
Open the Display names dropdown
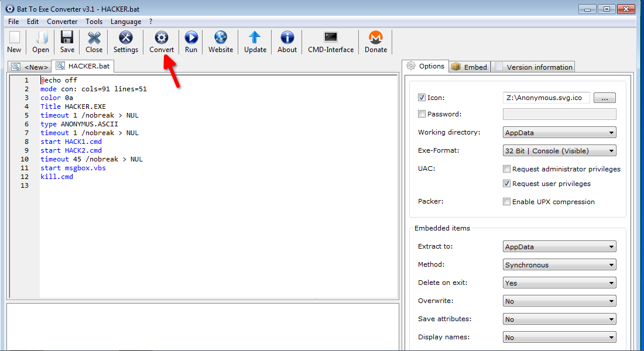(559, 337)
